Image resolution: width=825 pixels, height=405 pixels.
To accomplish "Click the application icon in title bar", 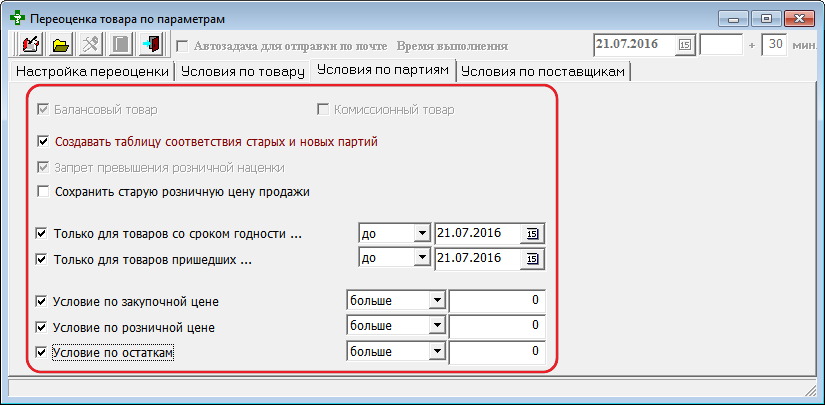I will (18, 19).
